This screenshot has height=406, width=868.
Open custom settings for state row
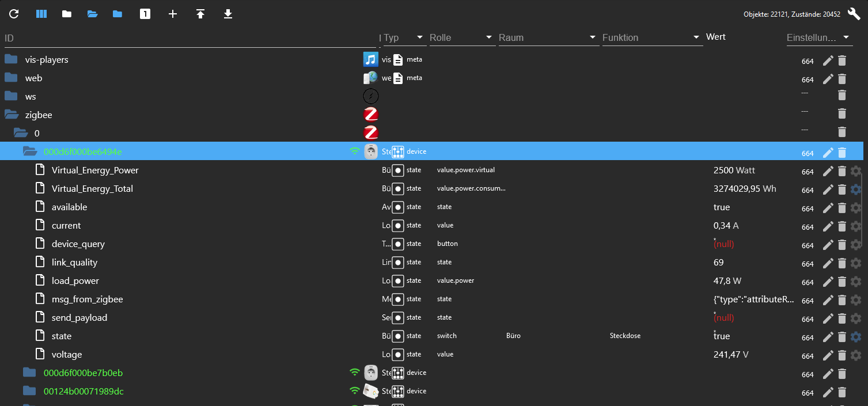click(x=856, y=337)
